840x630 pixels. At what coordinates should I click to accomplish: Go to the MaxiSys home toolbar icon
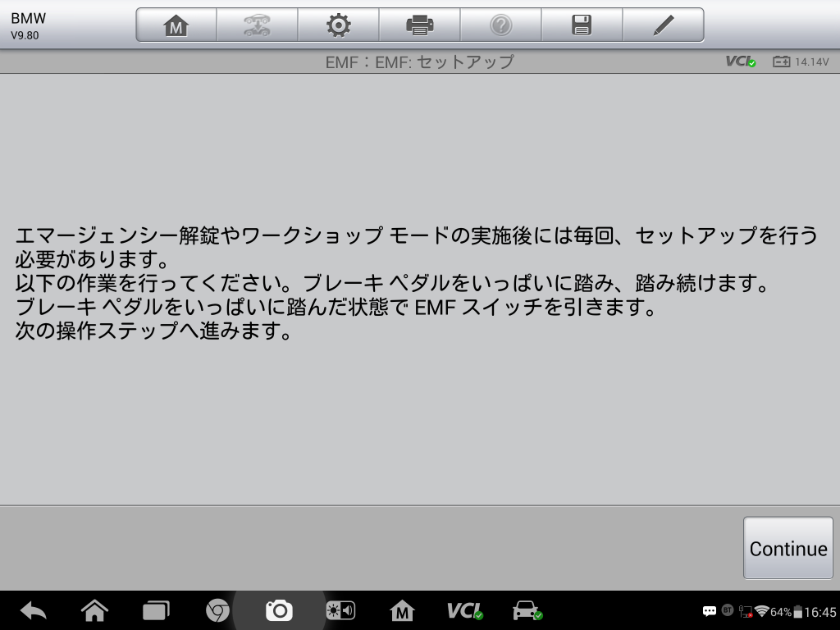tap(176, 25)
